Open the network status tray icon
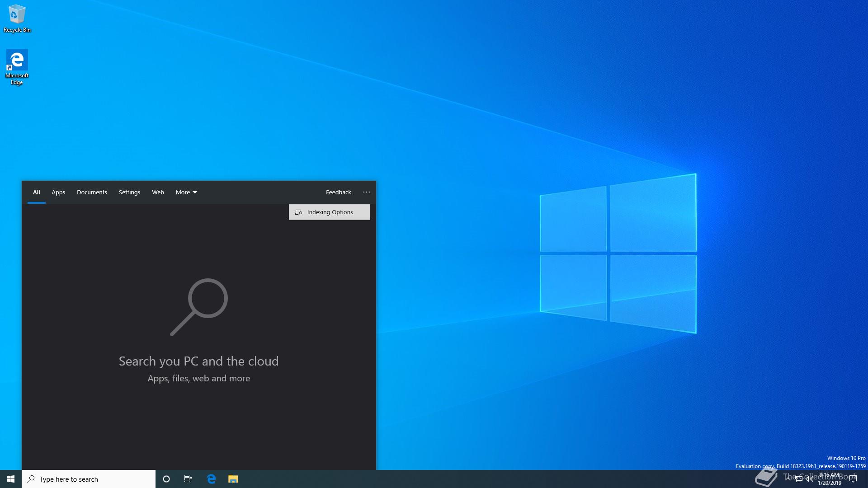868x488 pixels. point(799,479)
